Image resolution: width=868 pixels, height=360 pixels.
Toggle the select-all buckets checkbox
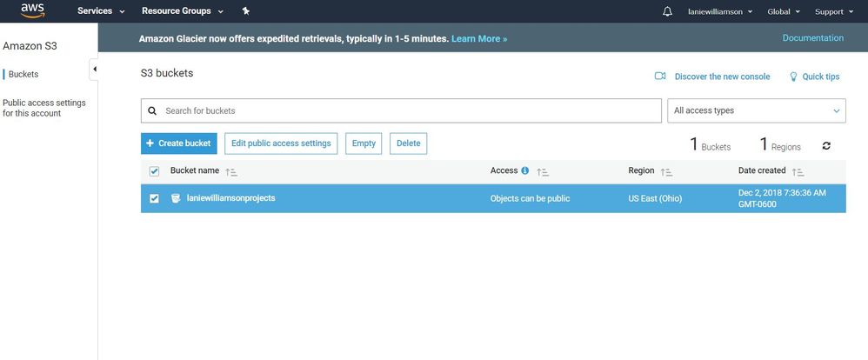click(x=155, y=171)
